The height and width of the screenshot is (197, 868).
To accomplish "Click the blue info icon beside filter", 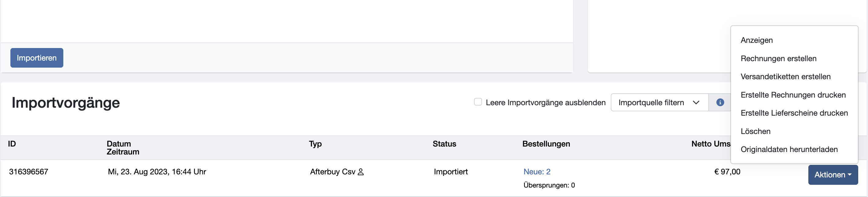I will coord(720,102).
